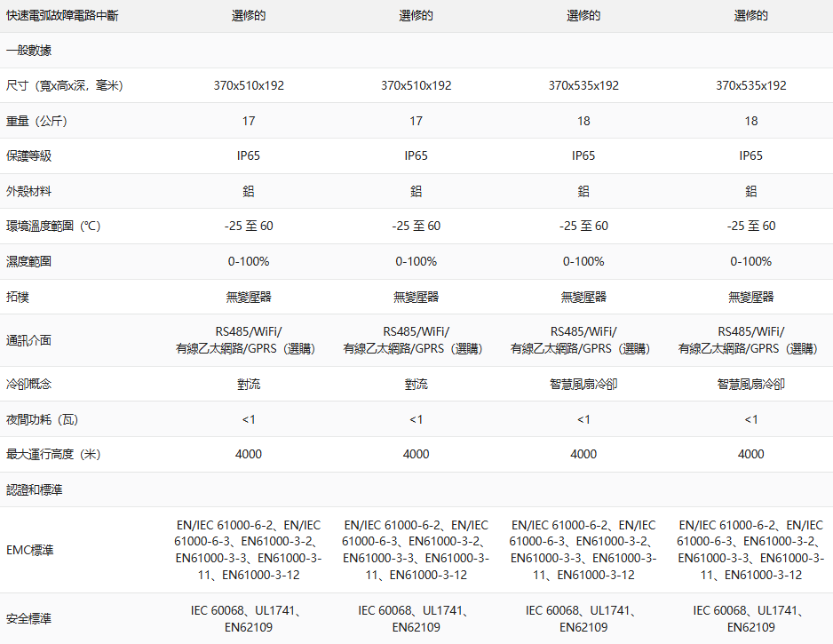Click the 尺寸（寬x高x深，毫米）row label
Screen dimensions: 833x644
coord(64,86)
